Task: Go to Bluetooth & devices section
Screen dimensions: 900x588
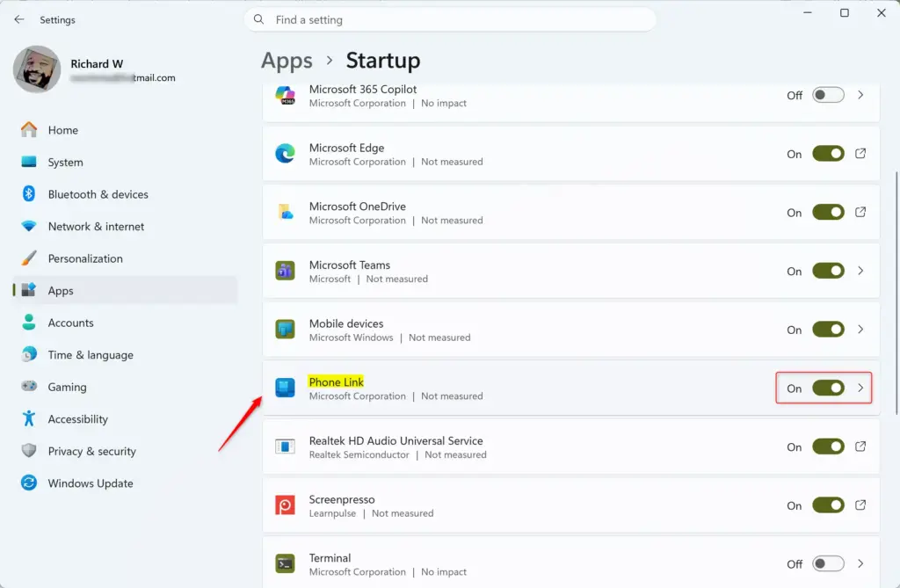Action: (125, 194)
